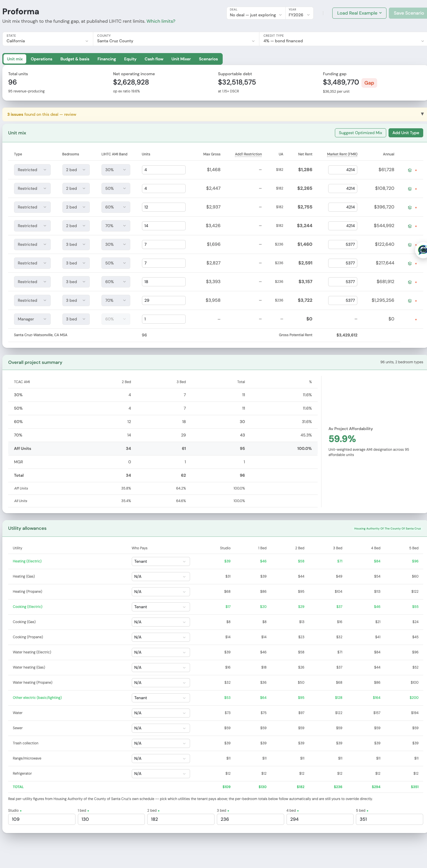Open the County dropdown showing Santa Cruz County
This screenshot has width=427, height=868.
tap(176, 39)
